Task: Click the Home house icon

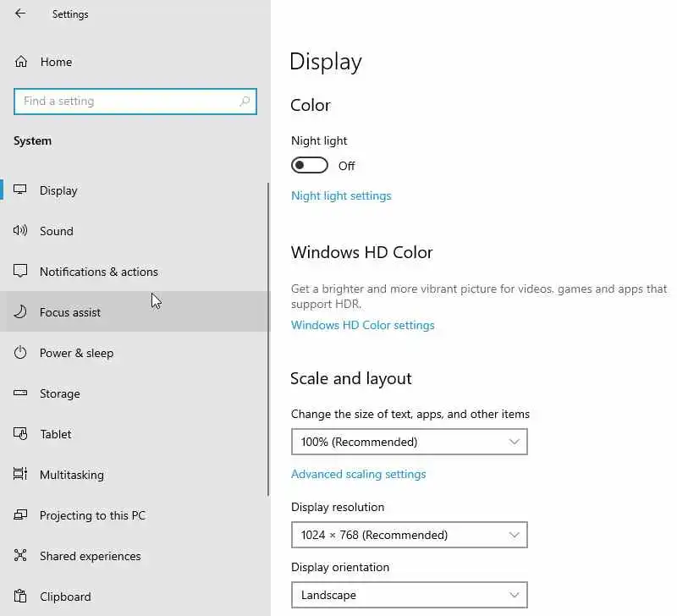Action: coord(20,62)
